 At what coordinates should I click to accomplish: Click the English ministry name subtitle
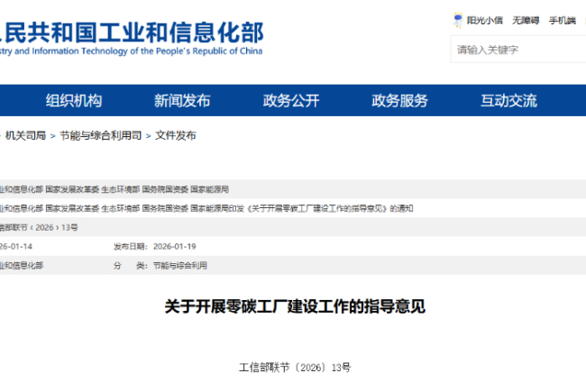pos(132,51)
